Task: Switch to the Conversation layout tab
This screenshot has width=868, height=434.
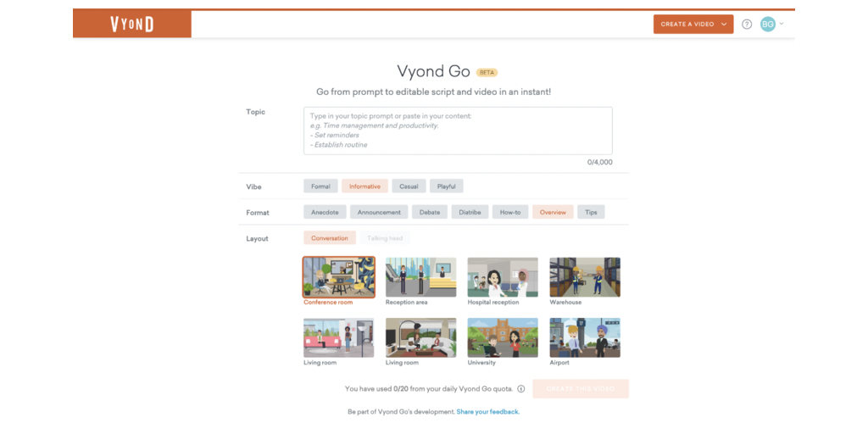Action: click(x=329, y=238)
